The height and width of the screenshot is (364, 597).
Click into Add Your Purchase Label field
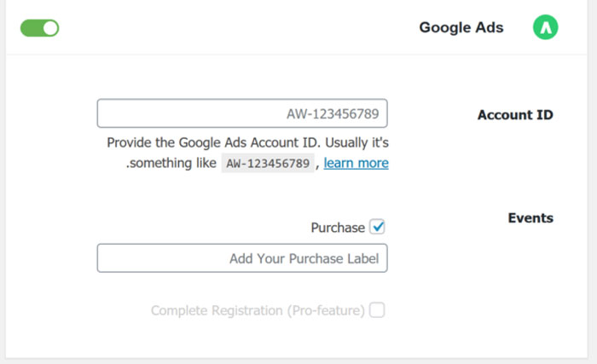[x=242, y=258]
